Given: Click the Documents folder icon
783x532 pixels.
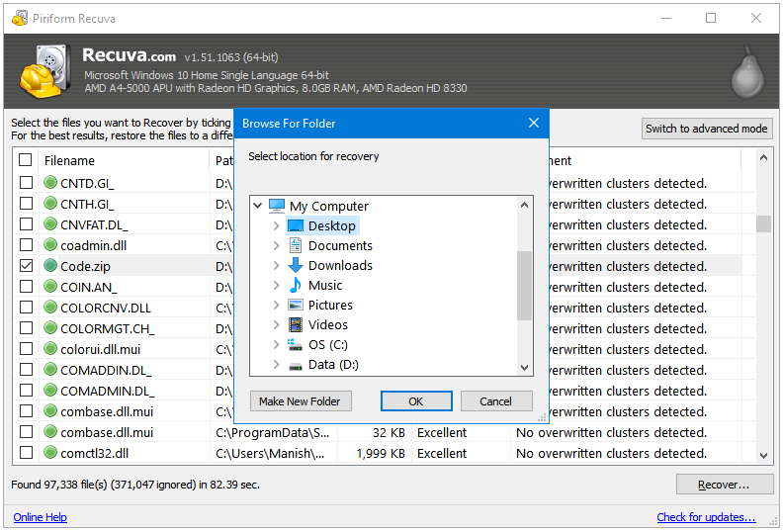Looking at the screenshot, I should coord(295,245).
